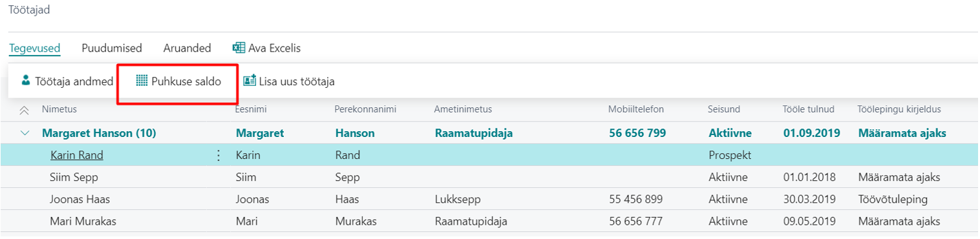Image resolution: width=980 pixels, height=239 pixels.
Task: Open the Puhkuse saldo grid icon
Action: tap(142, 81)
